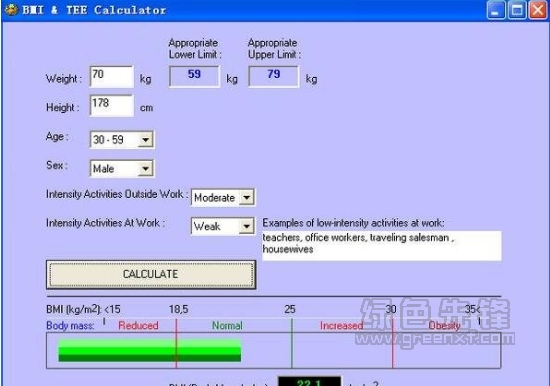Screen dimensions: 550x386
Task: Open the Age dropdown arrow
Action: coord(145,140)
